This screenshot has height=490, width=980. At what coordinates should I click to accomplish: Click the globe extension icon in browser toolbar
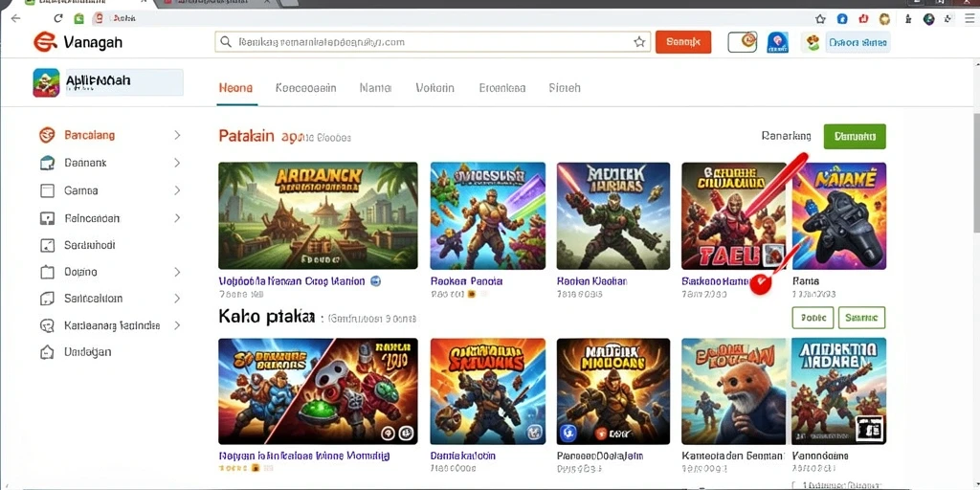[x=928, y=19]
